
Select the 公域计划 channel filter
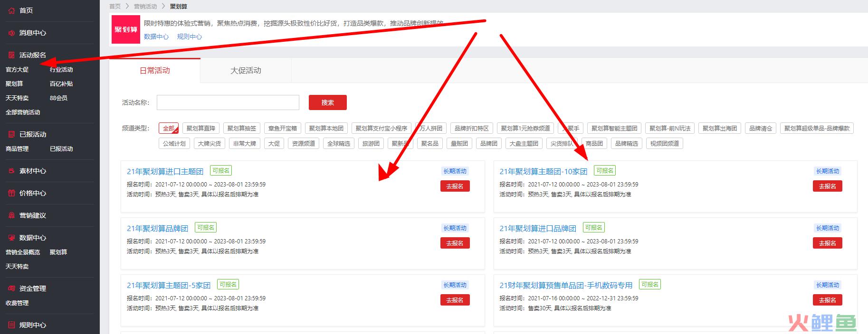click(x=174, y=143)
